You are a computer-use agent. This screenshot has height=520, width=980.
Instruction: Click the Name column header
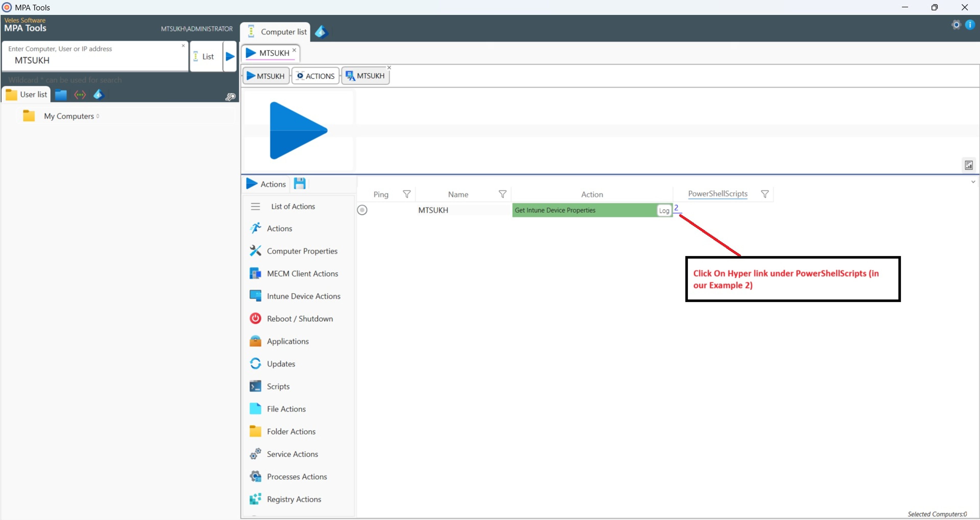pyautogui.click(x=458, y=194)
